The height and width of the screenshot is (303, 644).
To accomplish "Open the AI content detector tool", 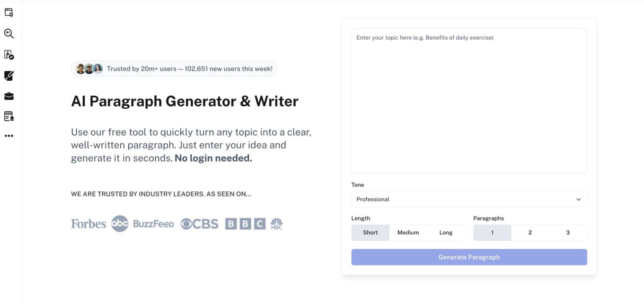I will (9, 34).
